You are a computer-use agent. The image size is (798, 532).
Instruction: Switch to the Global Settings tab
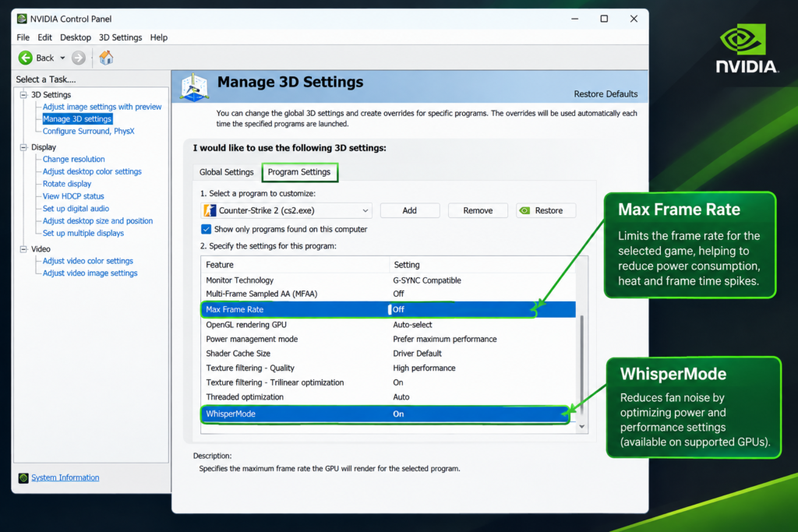227,172
